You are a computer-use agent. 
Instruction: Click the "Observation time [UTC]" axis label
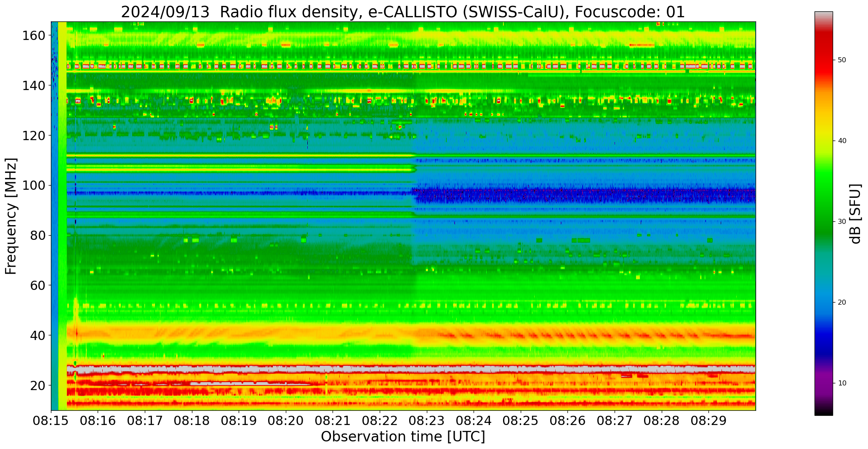pyautogui.click(x=403, y=437)
